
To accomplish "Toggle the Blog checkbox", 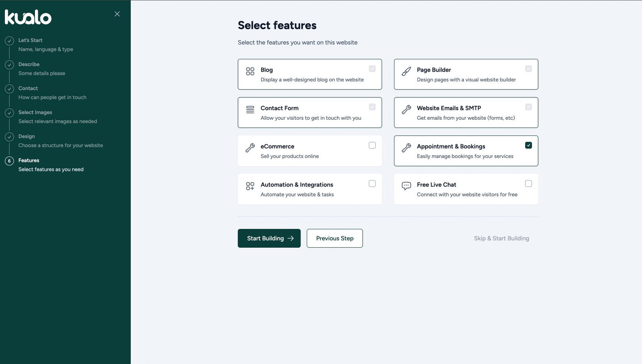I will [x=372, y=69].
